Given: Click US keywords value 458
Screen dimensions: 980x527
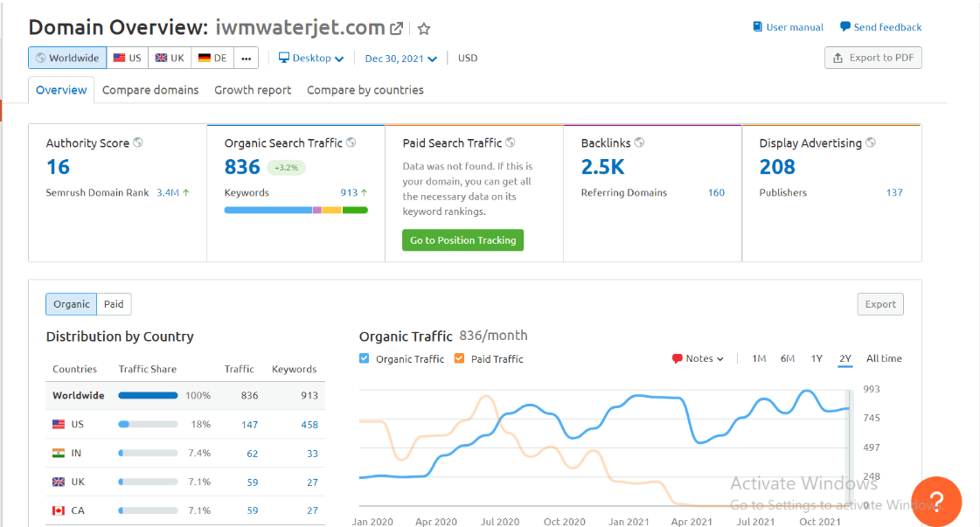Looking at the screenshot, I should coord(309,425).
